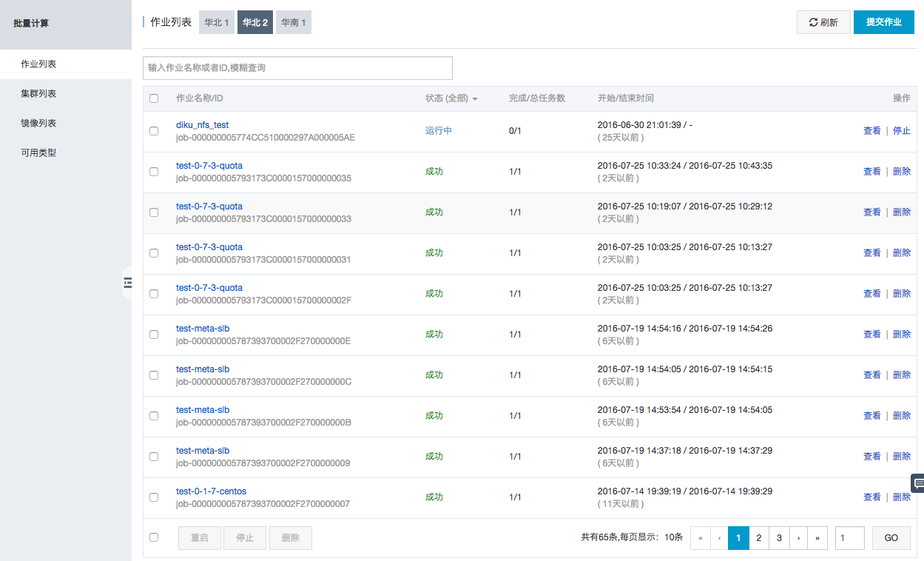Select page 1 in pagination
The width and height of the screenshot is (924, 561).
(x=738, y=538)
